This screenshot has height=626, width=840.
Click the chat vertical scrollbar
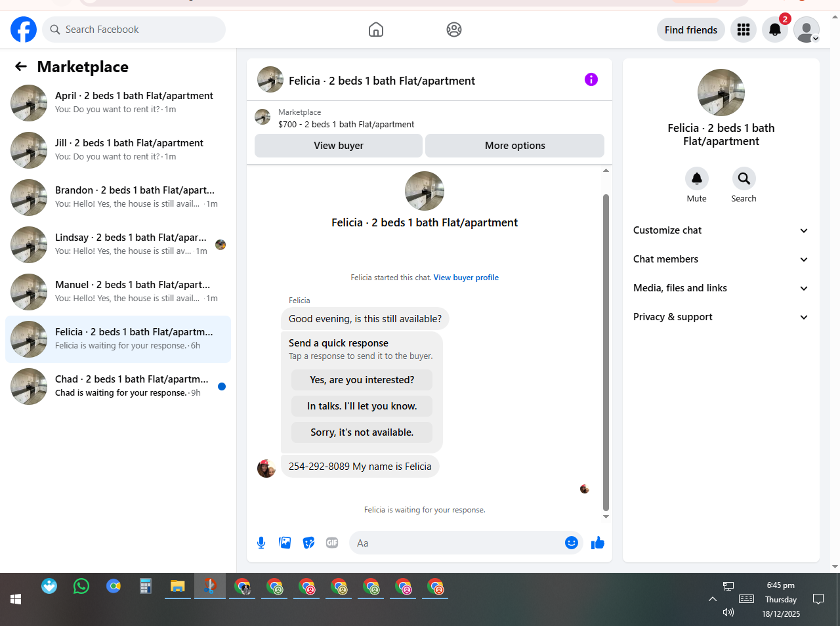click(606, 352)
